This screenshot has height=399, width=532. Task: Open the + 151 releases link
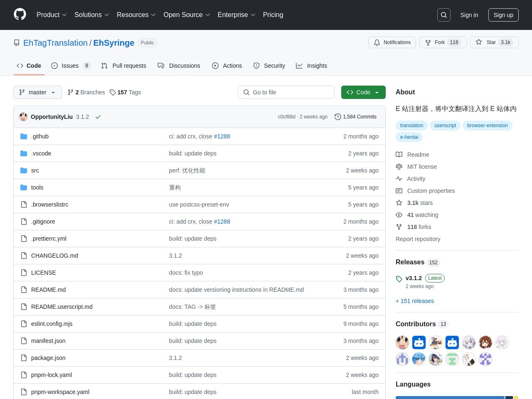pyautogui.click(x=415, y=301)
